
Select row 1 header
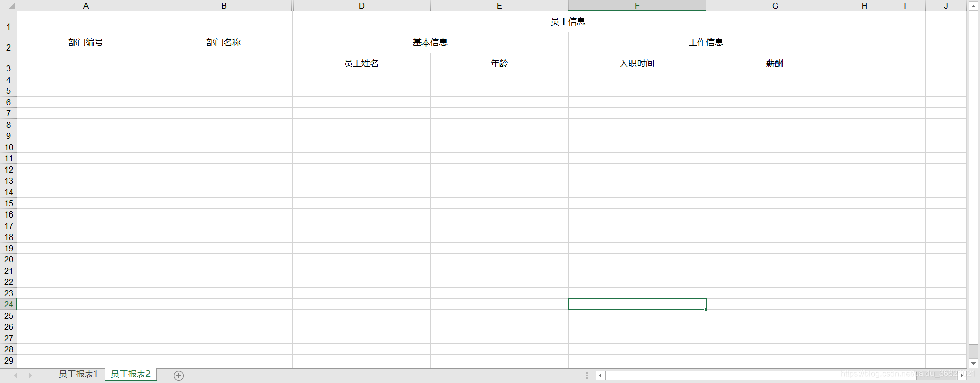(x=8, y=21)
